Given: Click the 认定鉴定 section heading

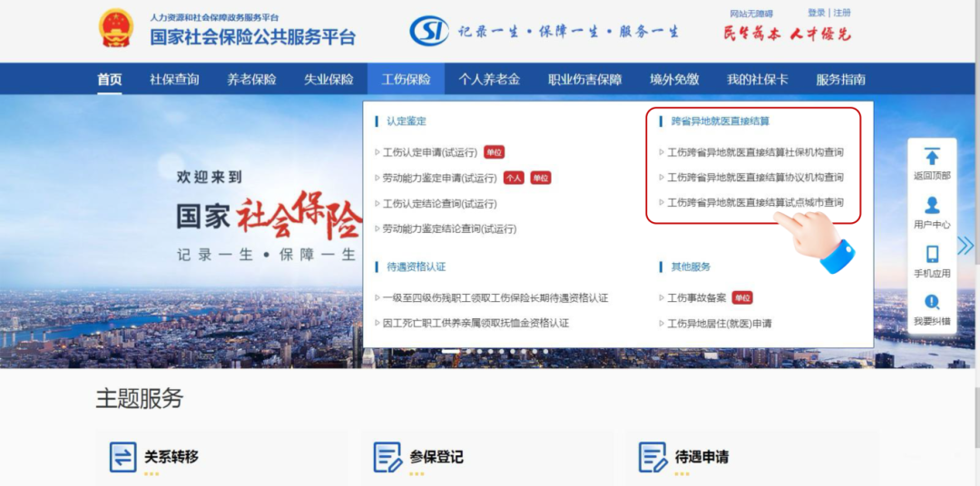Looking at the screenshot, I should 407,121.
